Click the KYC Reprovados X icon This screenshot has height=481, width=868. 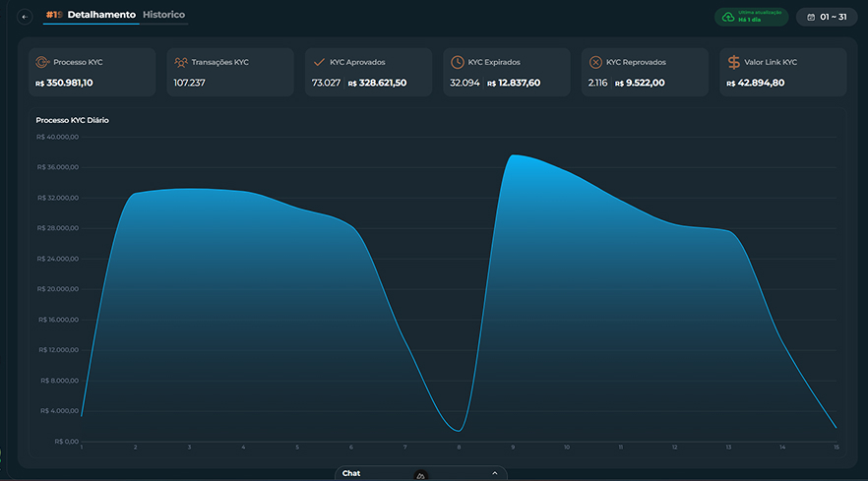pos(595,62)
